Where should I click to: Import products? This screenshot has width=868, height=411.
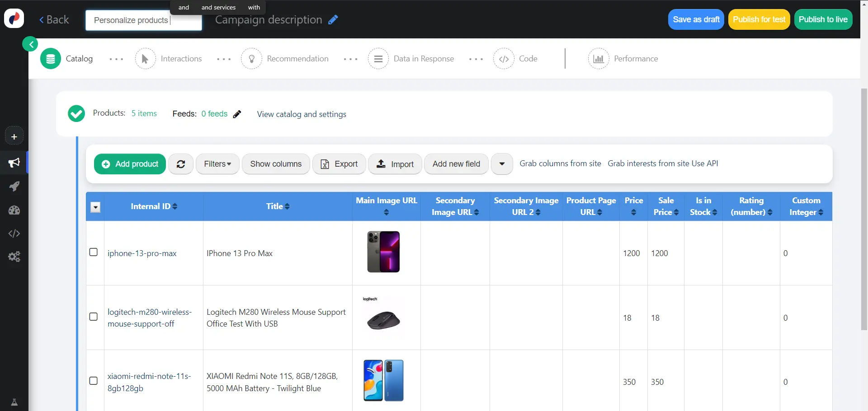tap(395, 164)
